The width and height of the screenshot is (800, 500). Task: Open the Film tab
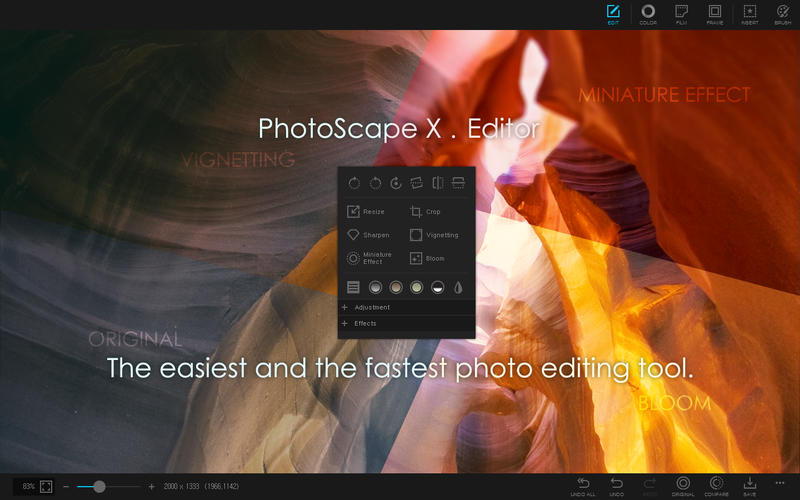click(681, 14)
